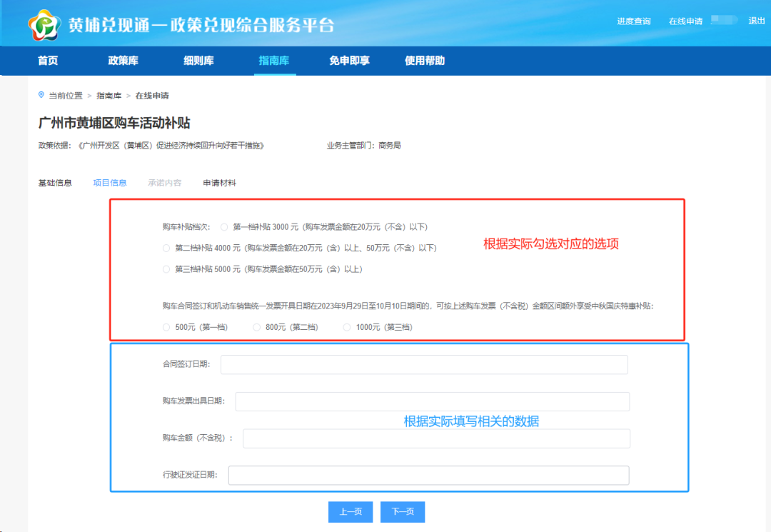Select 第一档补贴 3000 元 radio button
Image resolution: width=771 pixels, height=532 pixels.
pos(224,226)
